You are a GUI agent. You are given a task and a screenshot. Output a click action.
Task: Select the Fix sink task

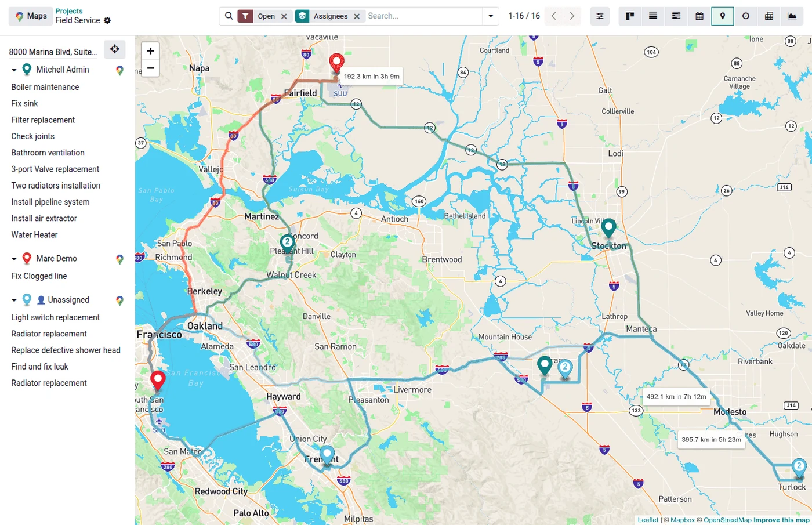24,103
